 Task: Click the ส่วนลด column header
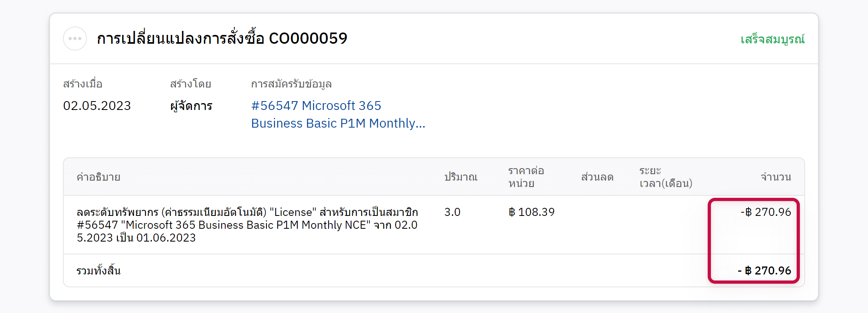click(x=597, y=177)
